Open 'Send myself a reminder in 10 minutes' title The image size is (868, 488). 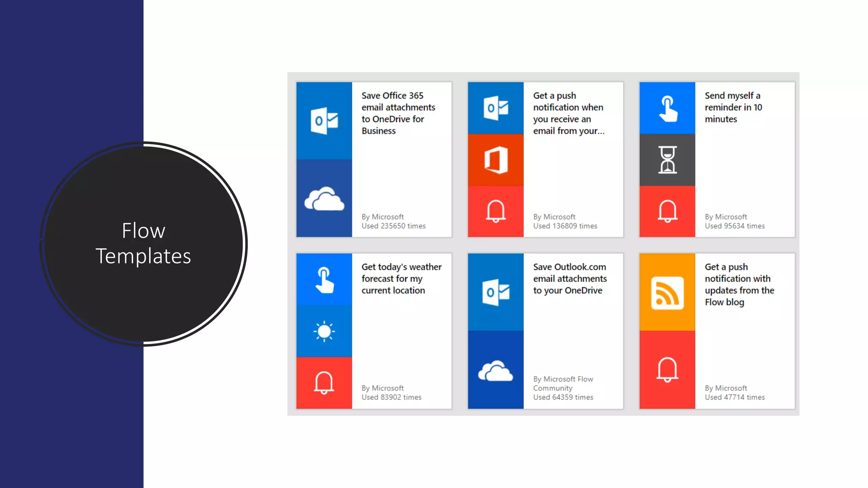(733, 107)
